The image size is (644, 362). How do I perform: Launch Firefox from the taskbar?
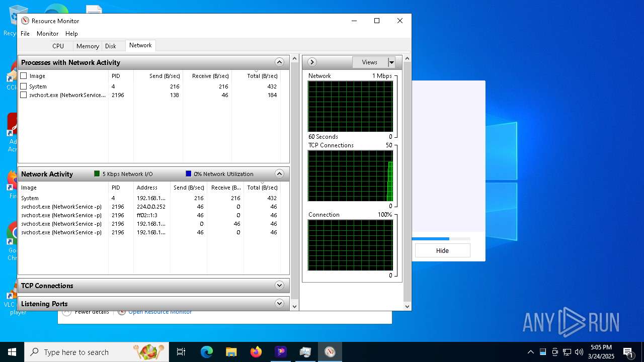coord(256,352)
